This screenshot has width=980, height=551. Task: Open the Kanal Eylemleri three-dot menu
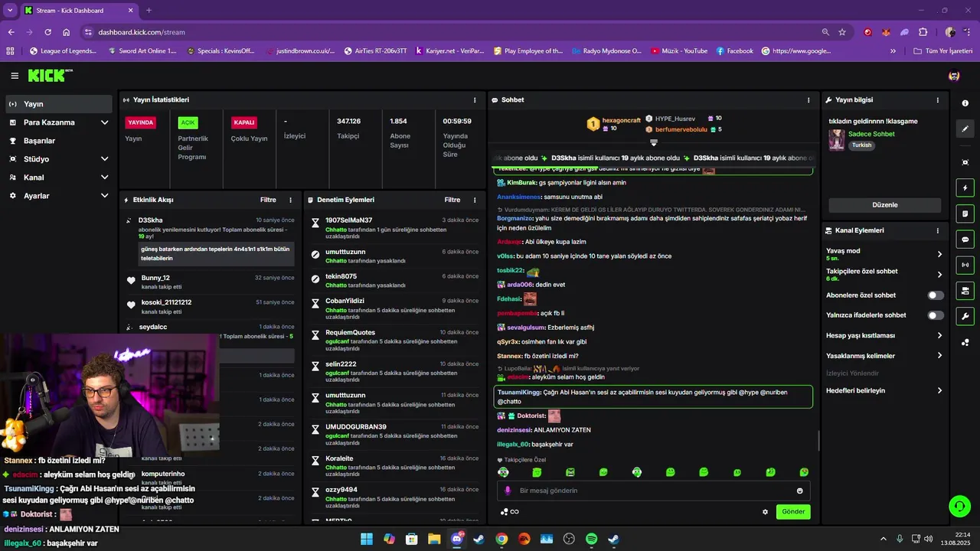(x=938, y=230)
